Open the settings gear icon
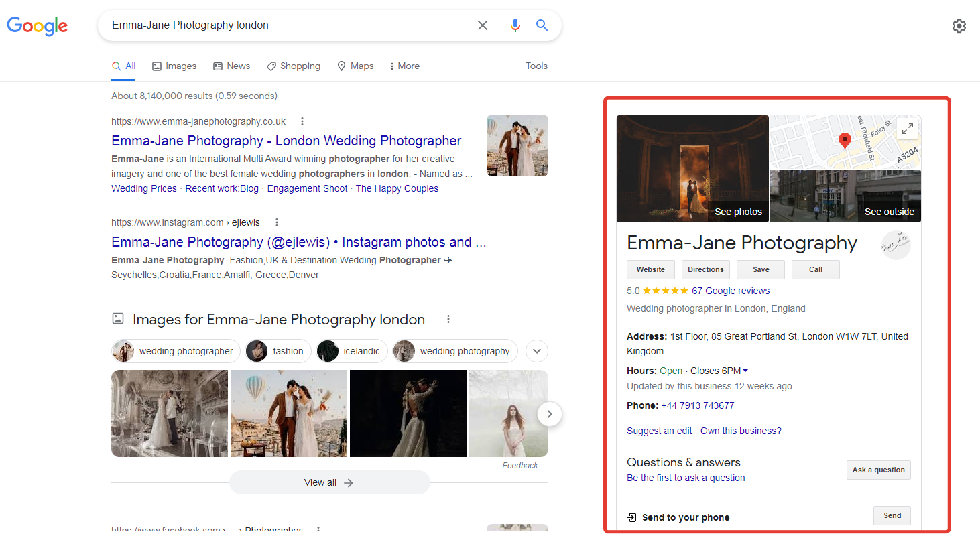The image size is (980, 534). point(959,26)
